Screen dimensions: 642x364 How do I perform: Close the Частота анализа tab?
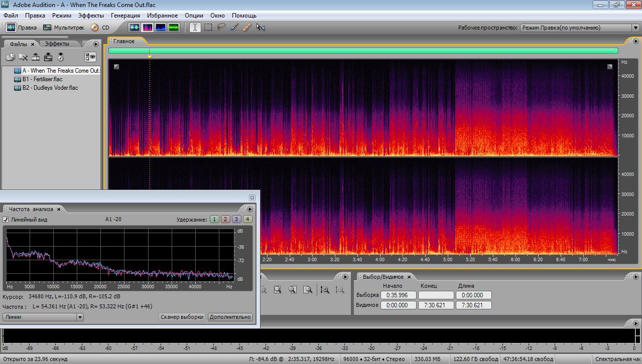(59, 209)
